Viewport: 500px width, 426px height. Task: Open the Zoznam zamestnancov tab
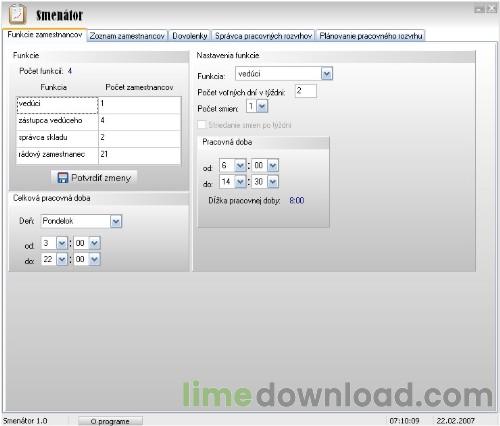(x=127, y=36)
